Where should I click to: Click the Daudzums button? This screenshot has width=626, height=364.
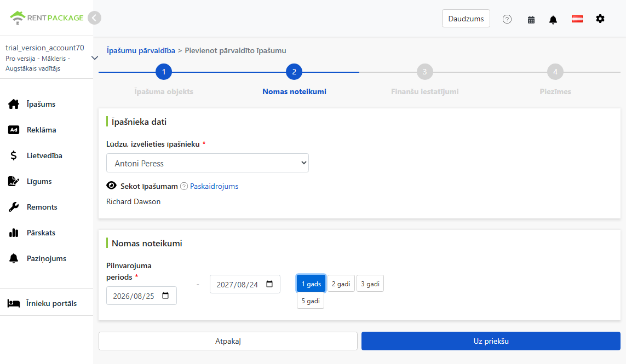point(466,19)
